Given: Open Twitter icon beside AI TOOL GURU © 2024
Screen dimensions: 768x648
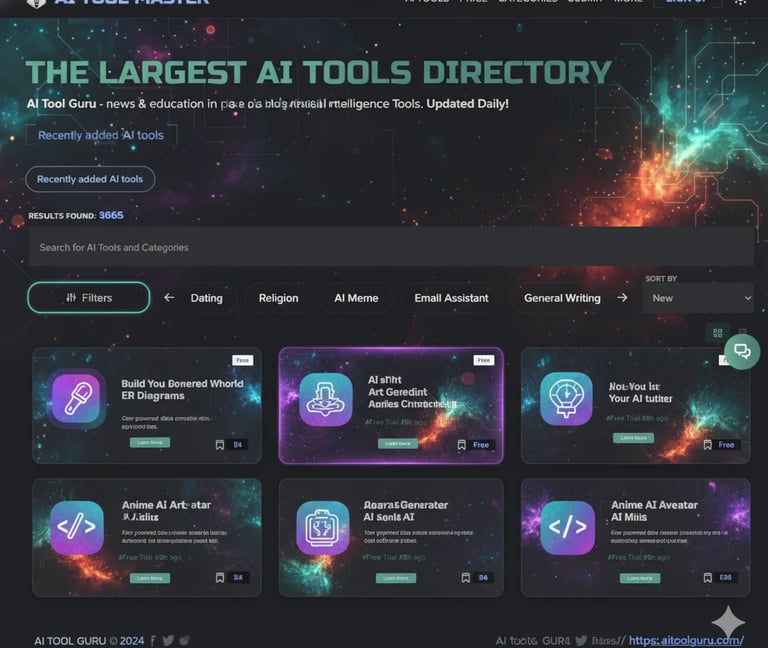Looking at the screenshot, I should click(168, 641).
